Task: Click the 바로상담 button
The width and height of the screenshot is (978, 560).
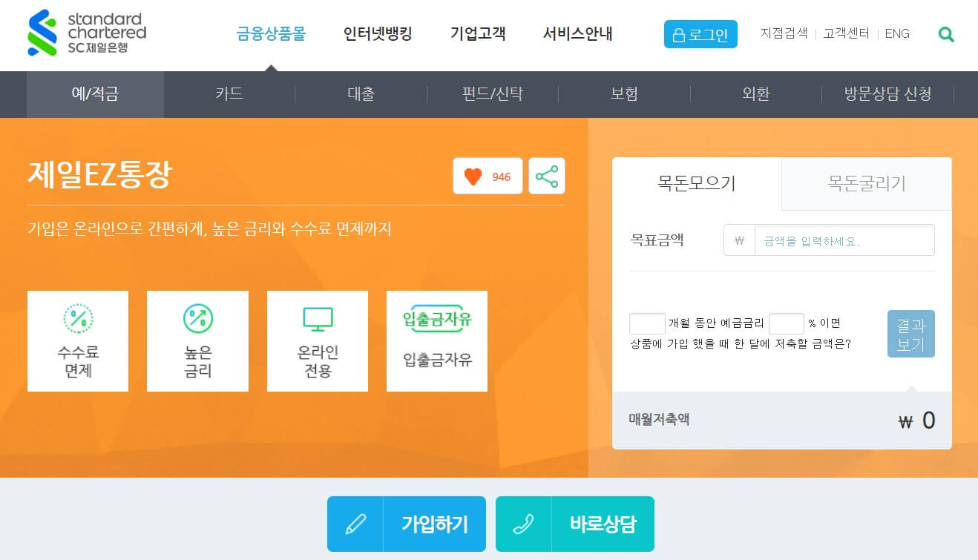Action: [x=575, y=524]
